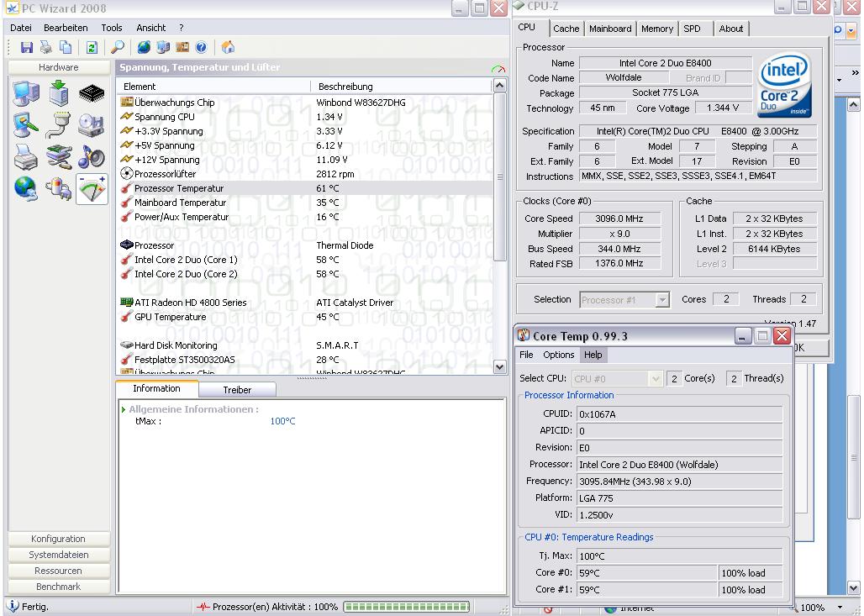The width and height of the screenshot is (864, 616).
Task: Select the Mainboard tower with green arrow icon
Action: click(58, 93)
